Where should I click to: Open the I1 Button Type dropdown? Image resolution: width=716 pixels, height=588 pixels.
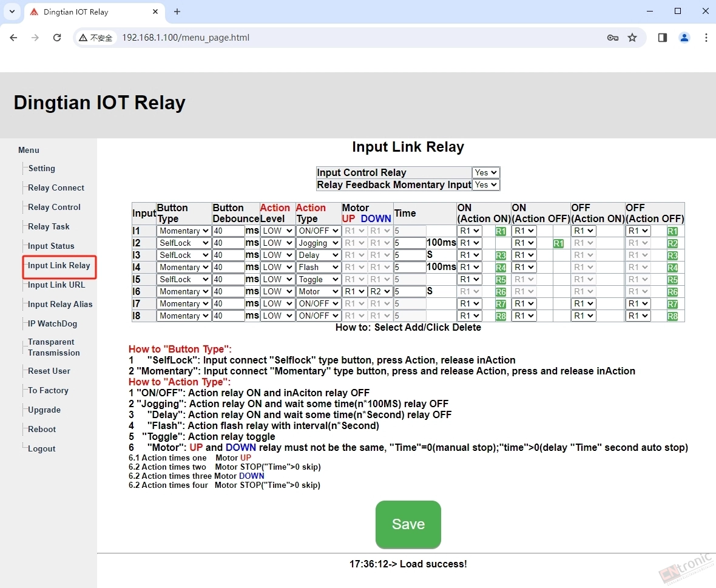pyautogui.click(x=184, y=231)
